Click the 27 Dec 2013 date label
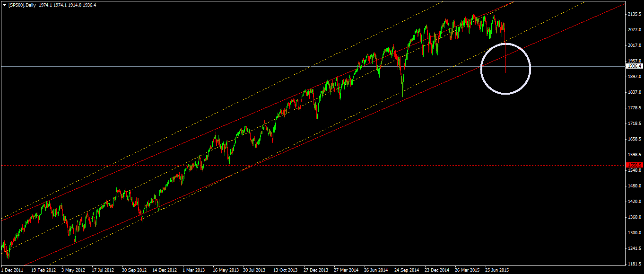 click(316, 270)
